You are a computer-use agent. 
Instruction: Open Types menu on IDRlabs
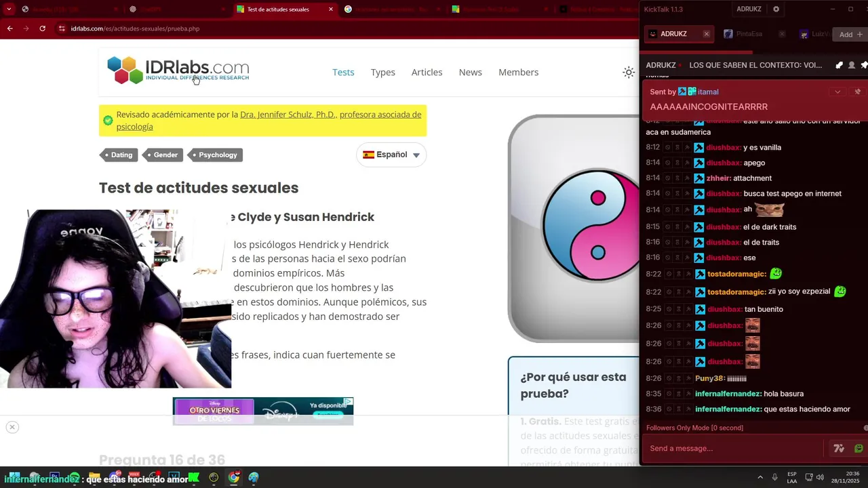click(382, 73)
